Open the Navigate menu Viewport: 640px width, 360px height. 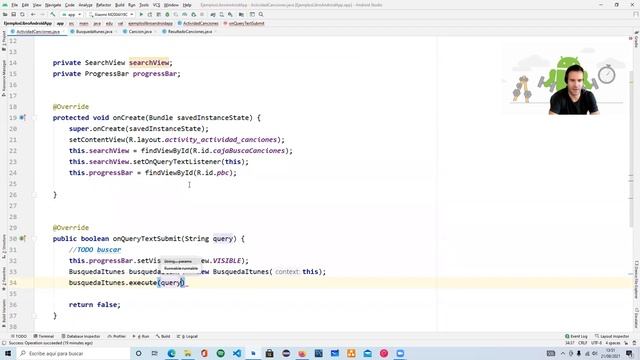tap(53, 5)
